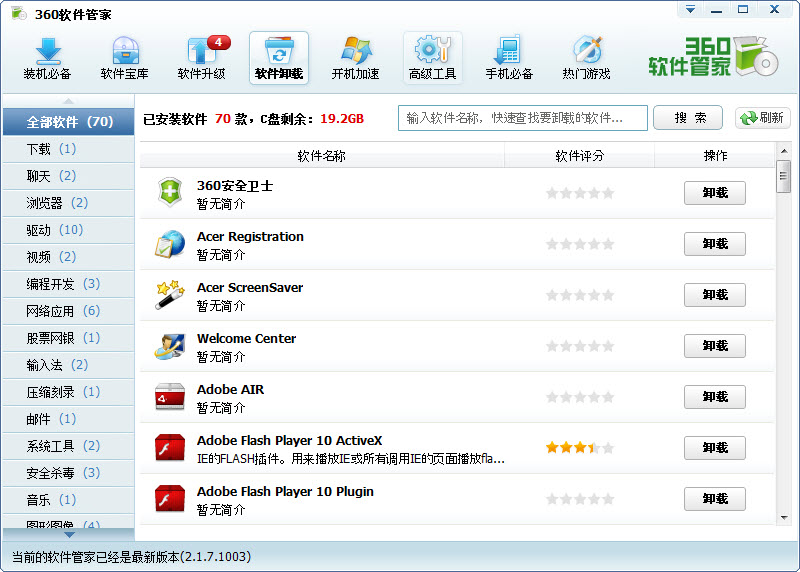Viewport: 800px width, 572px height.
Task: Uninstall Adobe Flash Player 10 ActiveX
Action: (714, 448)
